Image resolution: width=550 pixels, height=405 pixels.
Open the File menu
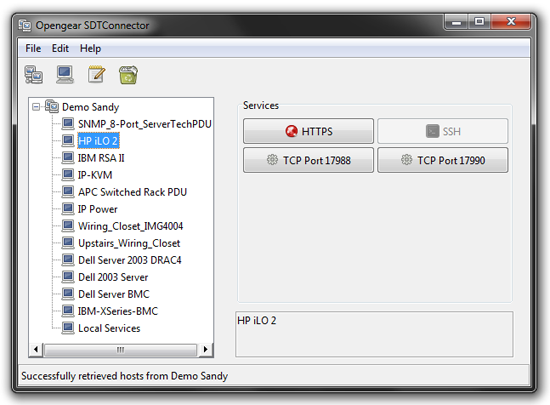click(33, 48)
